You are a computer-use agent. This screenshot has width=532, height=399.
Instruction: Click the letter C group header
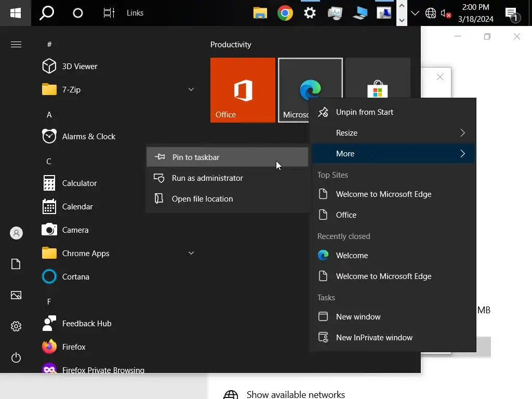tap(49, 161)
